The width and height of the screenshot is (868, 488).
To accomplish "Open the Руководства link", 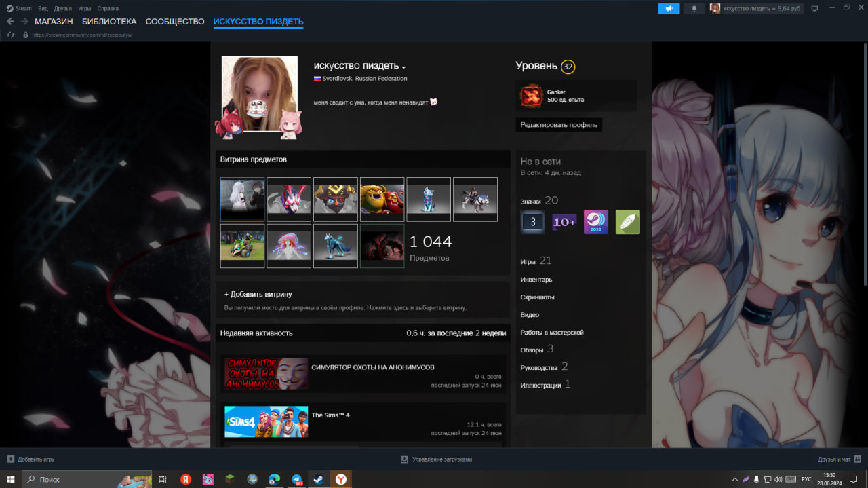I will point(538,367).
